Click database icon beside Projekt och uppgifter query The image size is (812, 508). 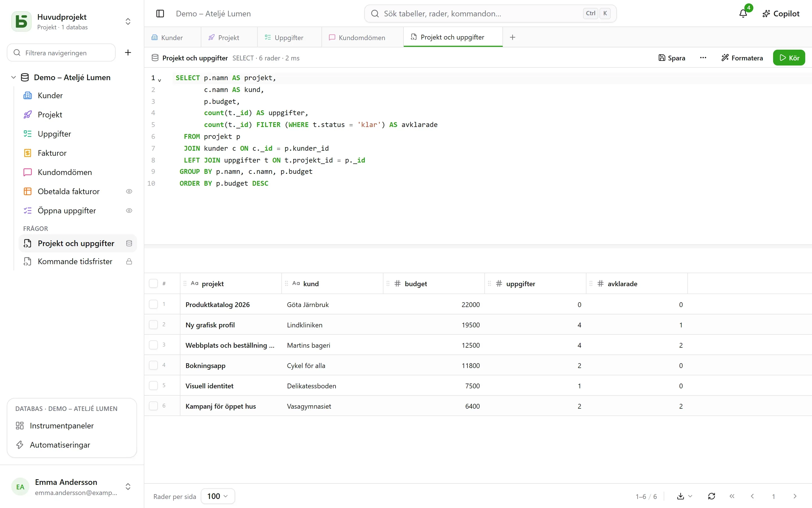[129, 244]
